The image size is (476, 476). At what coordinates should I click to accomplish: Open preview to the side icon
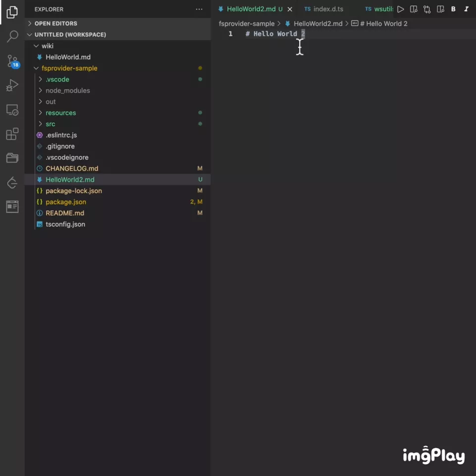tap(414, 9)
